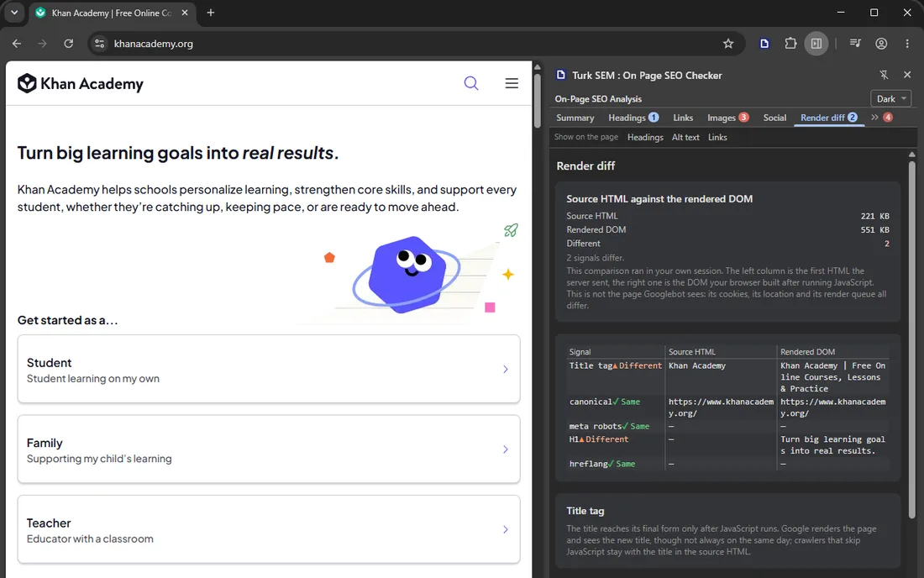The height and width of the screenshot is (578, 924).
Task: Click the '221 KB' Source HTML value
Action: click(x=874, y=216)
